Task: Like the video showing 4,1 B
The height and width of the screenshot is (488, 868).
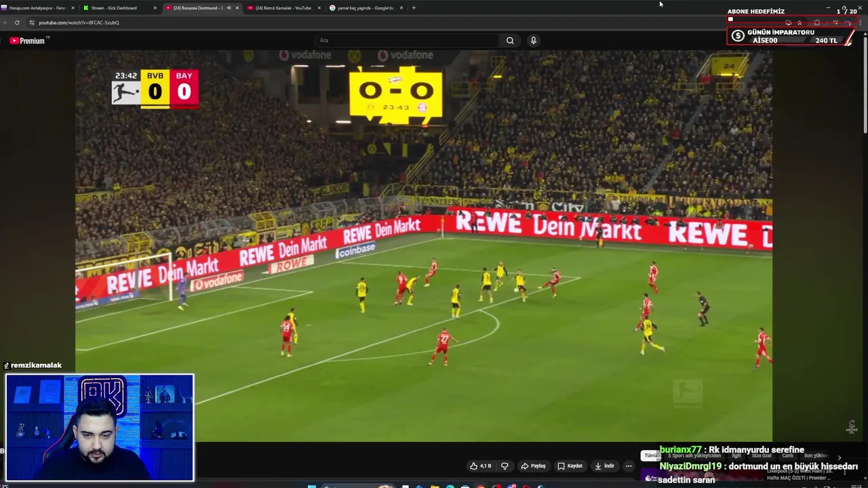Action: tap(481, 466)
